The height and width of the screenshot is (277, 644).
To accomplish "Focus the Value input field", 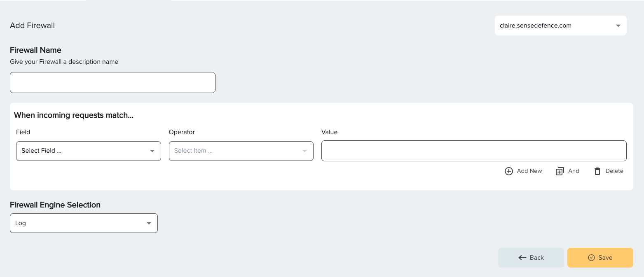I will [x=474, y=151].
